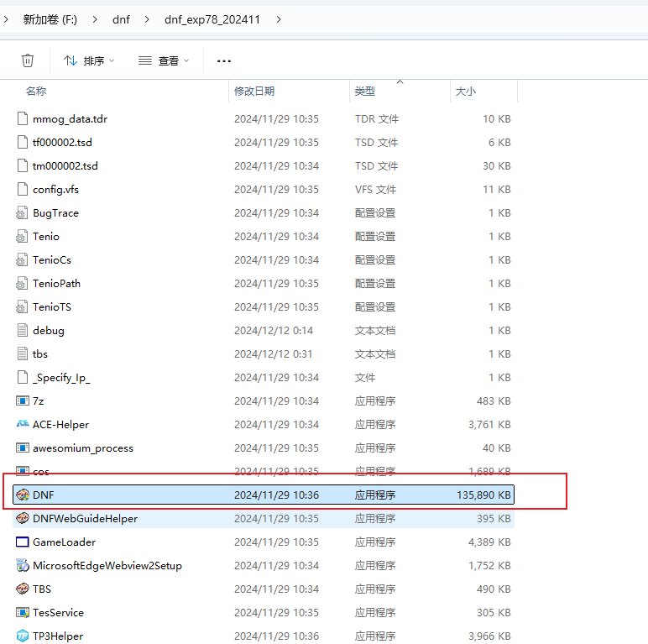This screenshot has height=644, width=648.
Task: Click the TDR 文件 type cell
Action: point(377,119)
